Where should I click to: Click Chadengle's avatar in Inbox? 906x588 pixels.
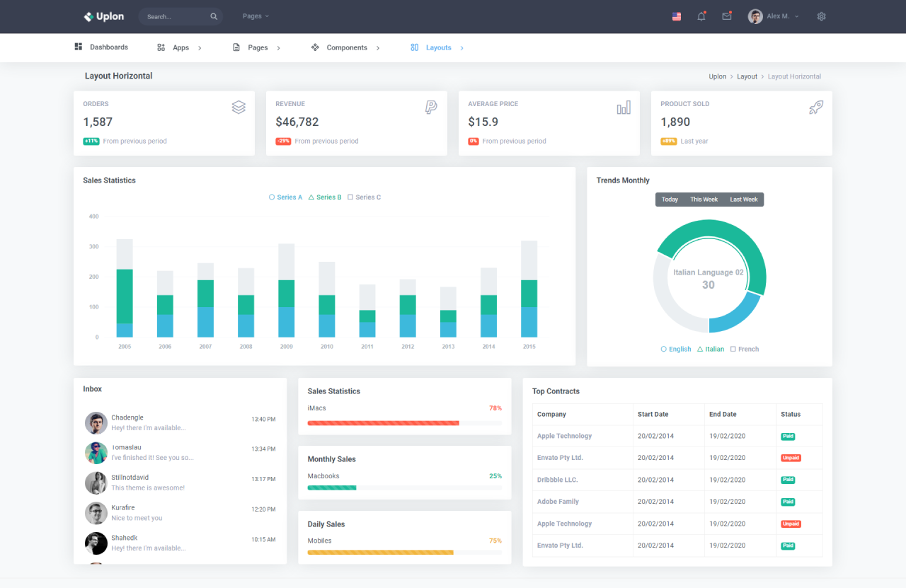[x=96, y=423]
